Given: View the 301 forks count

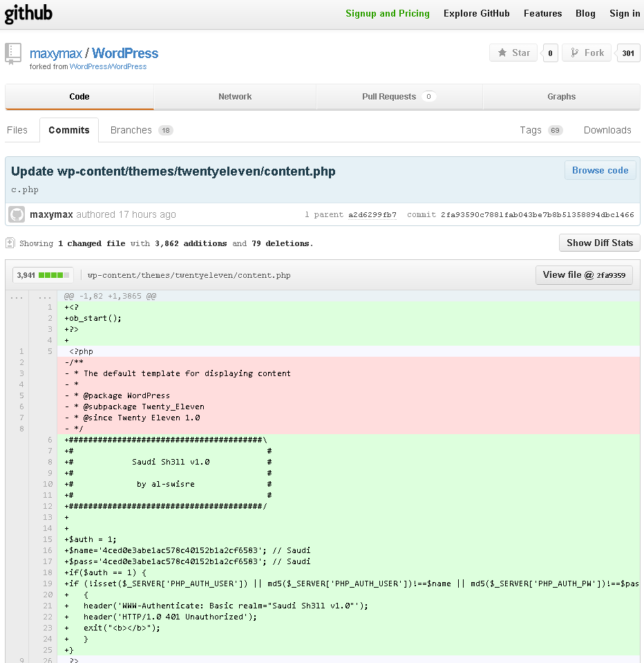Looking at the screenshot, I should coord(628,53).
